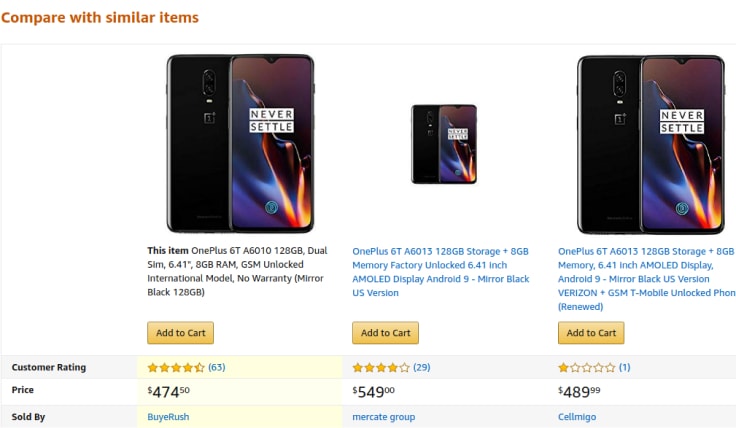The image size is (736, 428).
Task: Visit the BuyeRush seller page
Action: [x=168, y=417]
